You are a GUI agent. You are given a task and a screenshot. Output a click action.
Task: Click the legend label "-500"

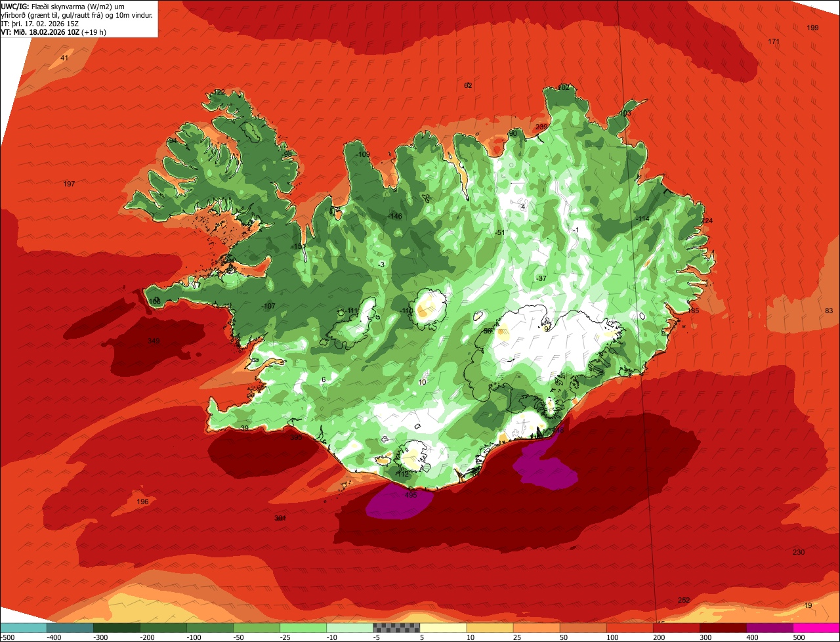[8, 637]
